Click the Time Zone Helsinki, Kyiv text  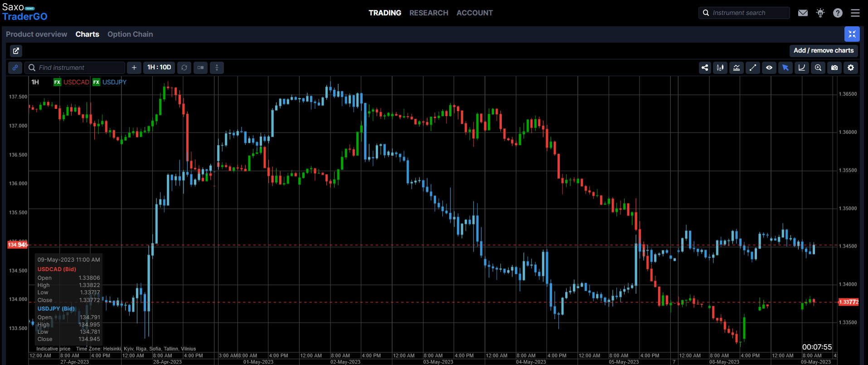pyautogui.click(x=136, y=349)
